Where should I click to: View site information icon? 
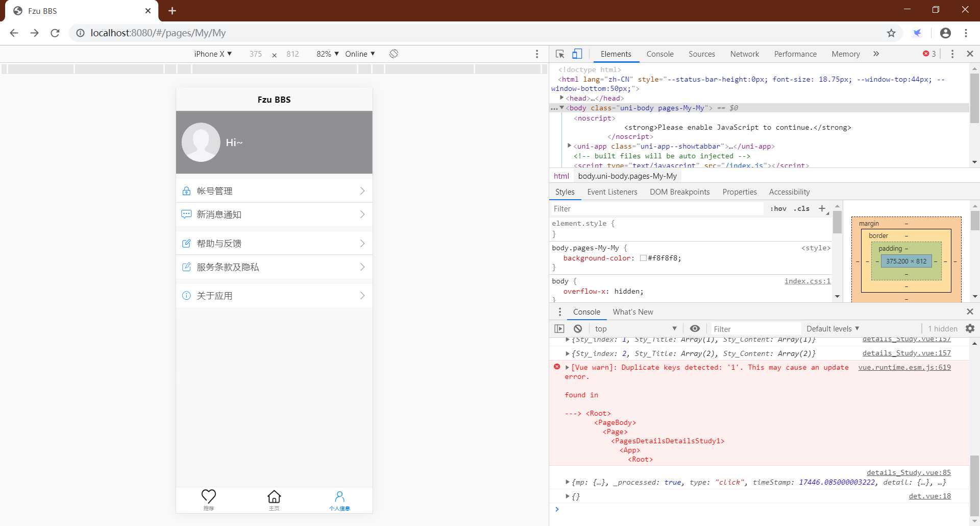[80, 33]
